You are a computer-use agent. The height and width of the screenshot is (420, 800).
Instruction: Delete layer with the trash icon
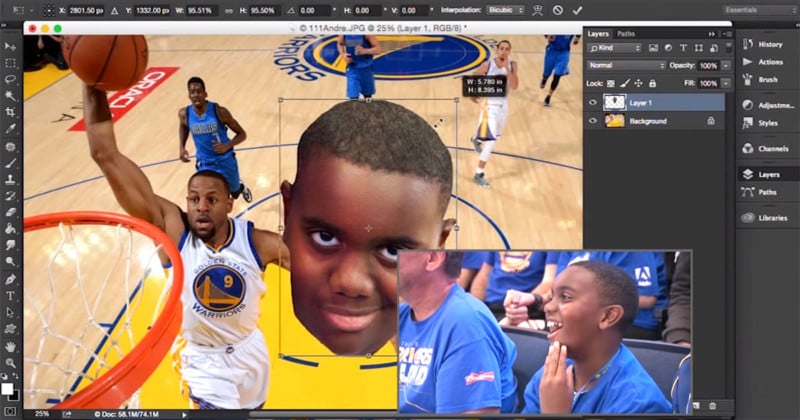(x=712, y=406)
